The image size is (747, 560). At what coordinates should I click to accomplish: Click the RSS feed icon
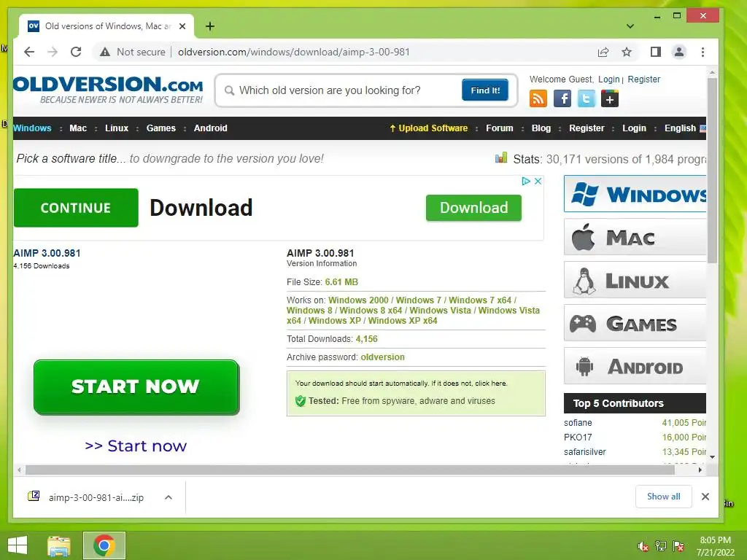coord(538,98)
